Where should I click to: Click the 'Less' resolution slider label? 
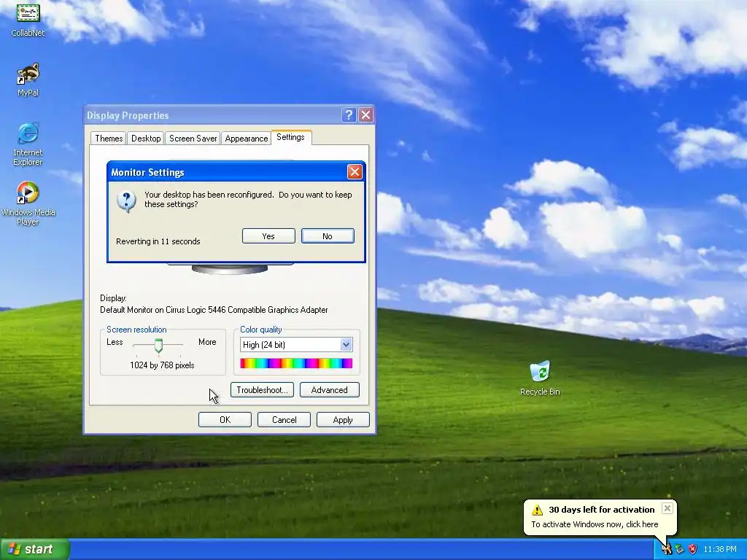click(115, 342)
